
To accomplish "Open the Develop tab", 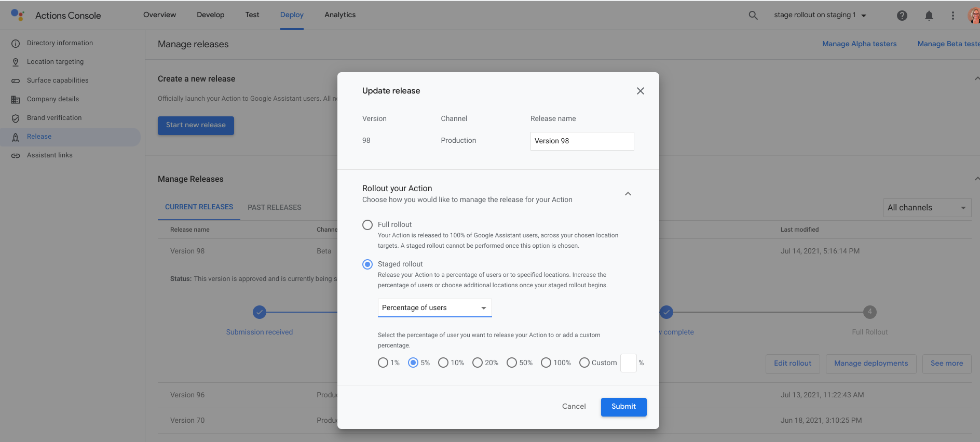I will click(x=211, y=15).
